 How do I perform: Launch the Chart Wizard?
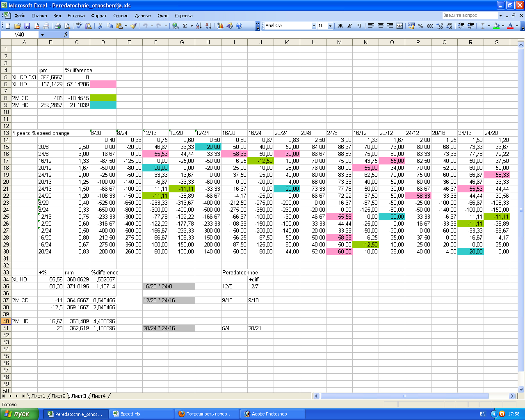[220, 26]
